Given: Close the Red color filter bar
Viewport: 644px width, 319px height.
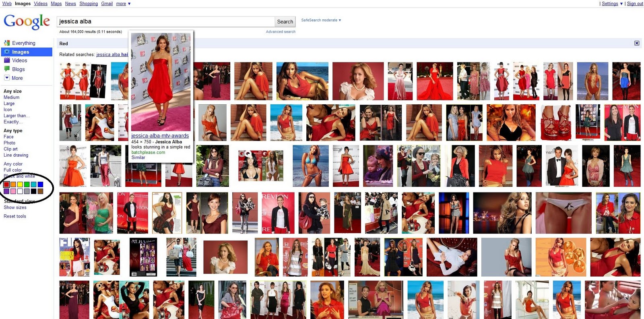Looking at the screenshot, I should [637, 43].
